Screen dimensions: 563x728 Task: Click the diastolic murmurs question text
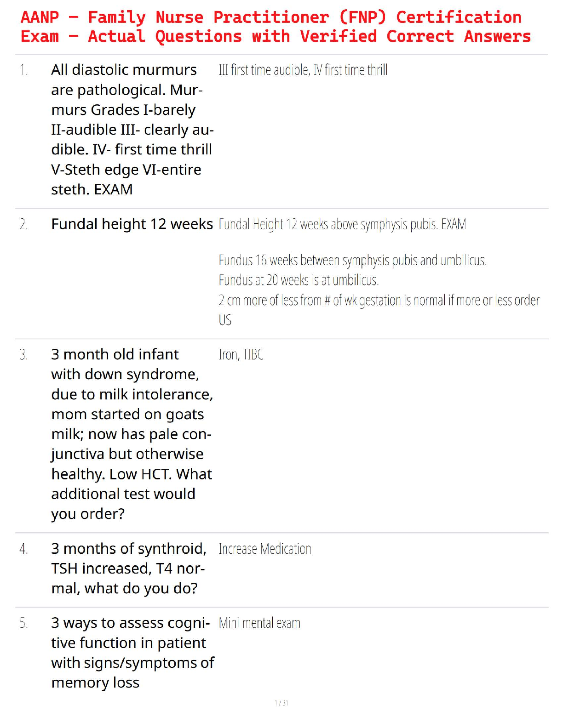point(132,130)
